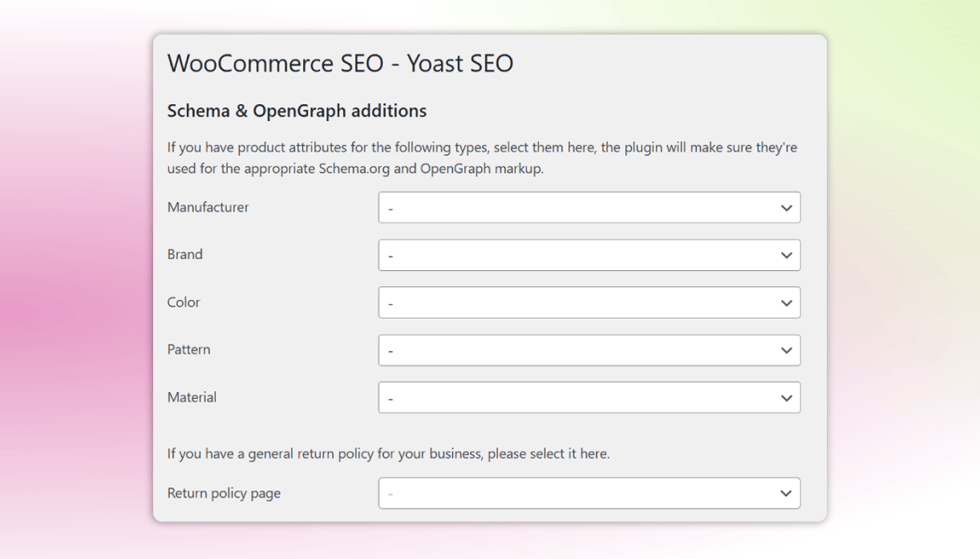Click the down chevron in Pattern field
Viewport: 980px width, 559px height.
click(787, 351)
